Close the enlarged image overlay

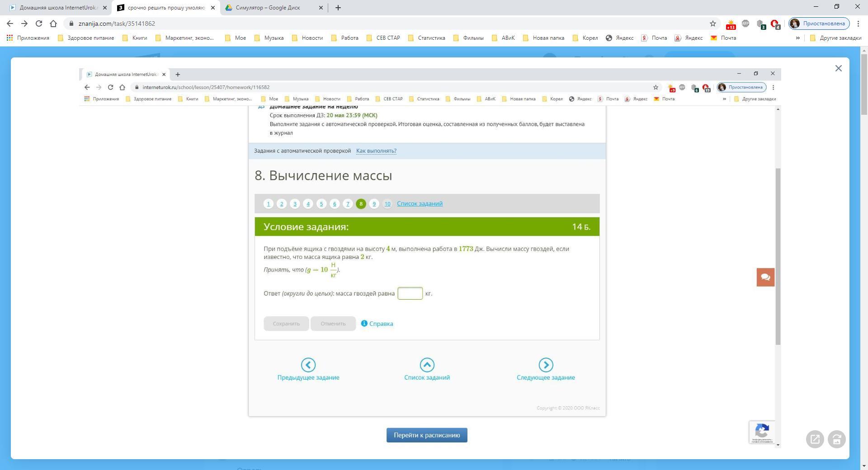(x=839, y=68)
